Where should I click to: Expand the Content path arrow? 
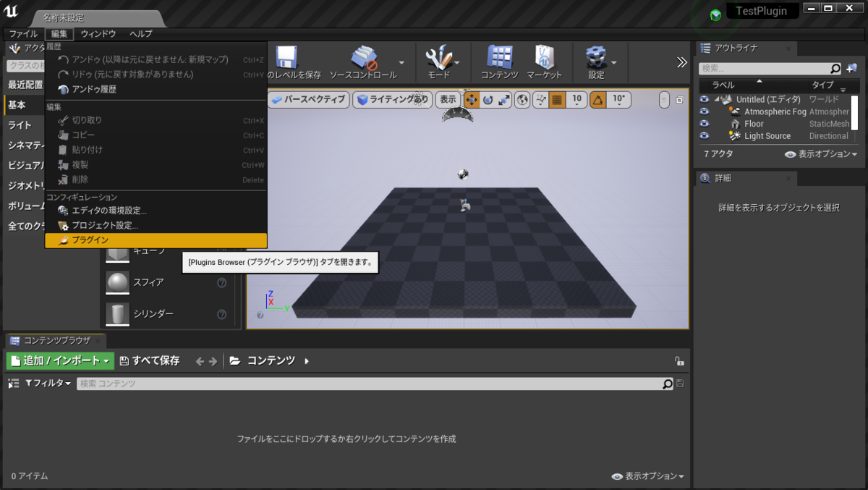click(307, 360)
